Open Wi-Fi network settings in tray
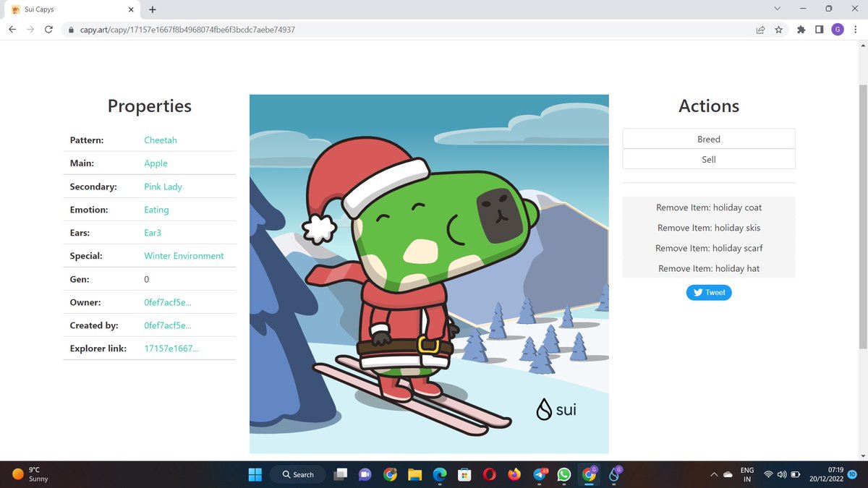 pyautogui.click(x=769, y=474)
